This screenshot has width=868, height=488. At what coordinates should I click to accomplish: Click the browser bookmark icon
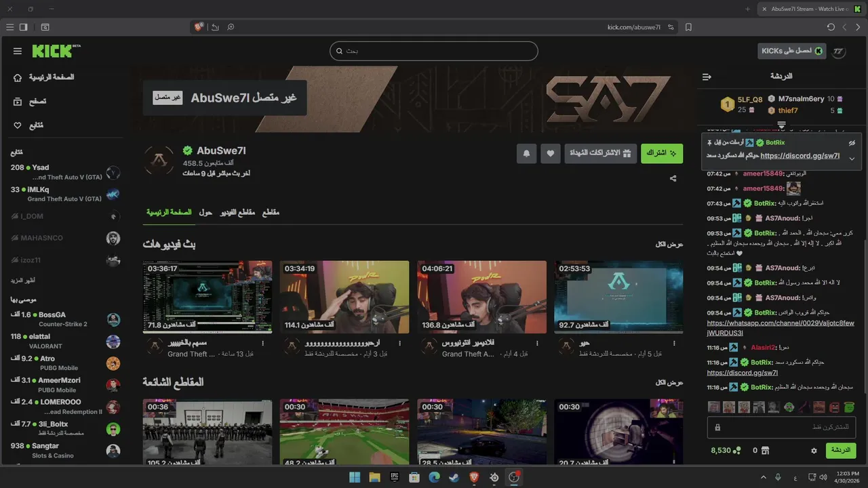pos(688,27)
